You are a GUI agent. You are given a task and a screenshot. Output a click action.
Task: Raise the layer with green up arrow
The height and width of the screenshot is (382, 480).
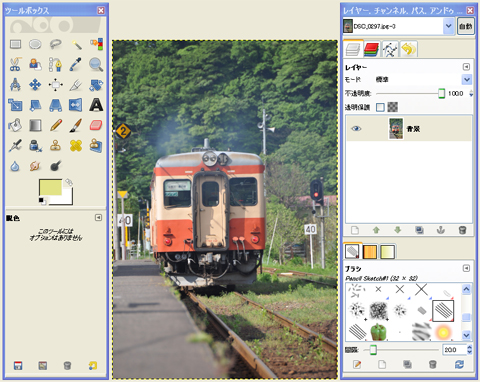(x=376, y=230)
